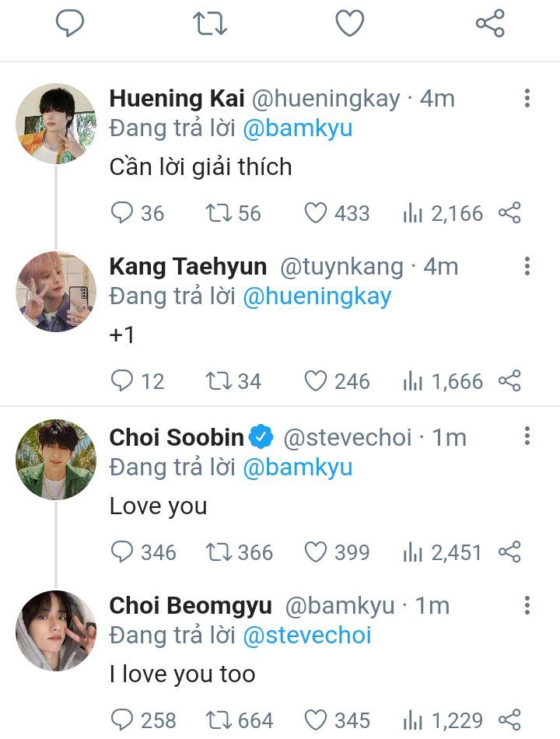Open more options menu on Choi Soobin's tweet
The width and height of the screenshot is (560, 739).
[527, 436]
